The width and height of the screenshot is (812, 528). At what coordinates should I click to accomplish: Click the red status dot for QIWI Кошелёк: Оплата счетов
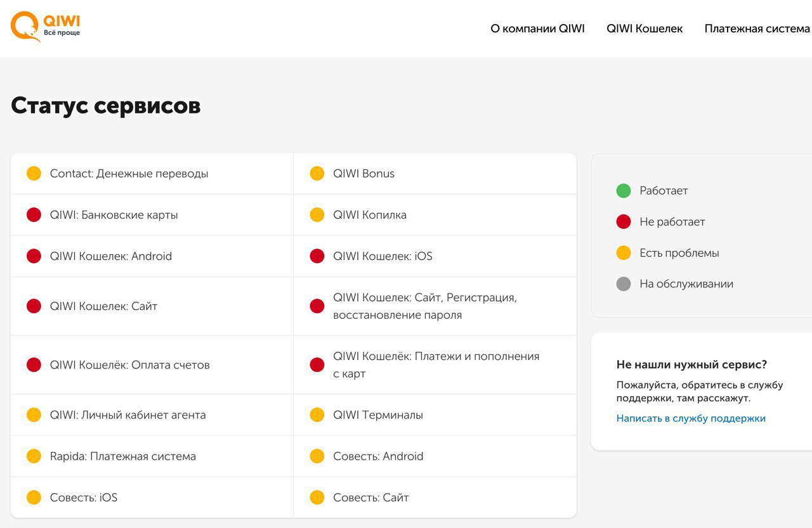(34, 365)
